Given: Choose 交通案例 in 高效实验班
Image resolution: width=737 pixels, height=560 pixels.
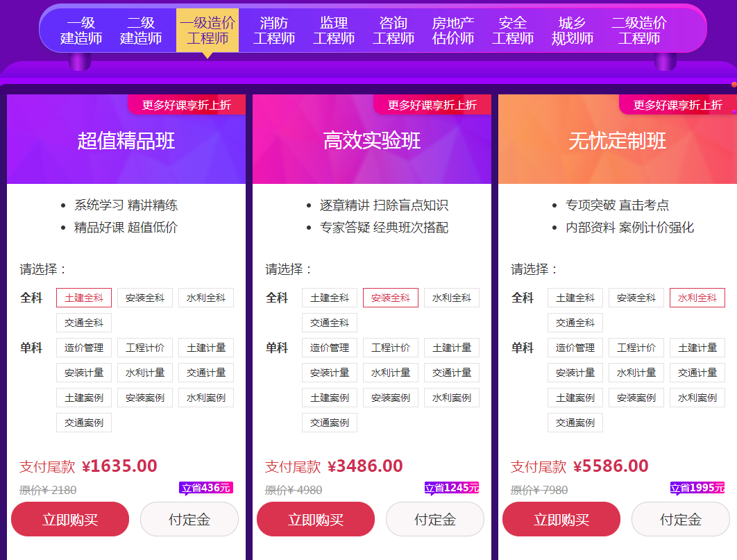Looking at the screenshot, I should [330, 423].
